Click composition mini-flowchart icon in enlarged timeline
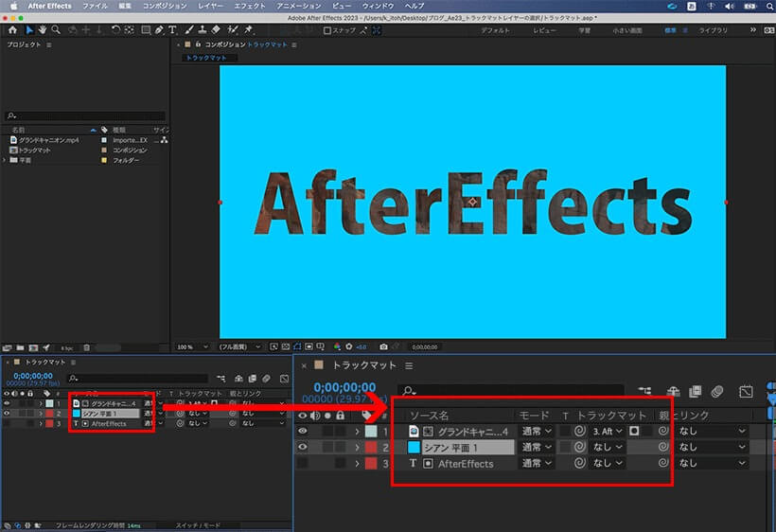776x532 pixels. click(644, 392)
